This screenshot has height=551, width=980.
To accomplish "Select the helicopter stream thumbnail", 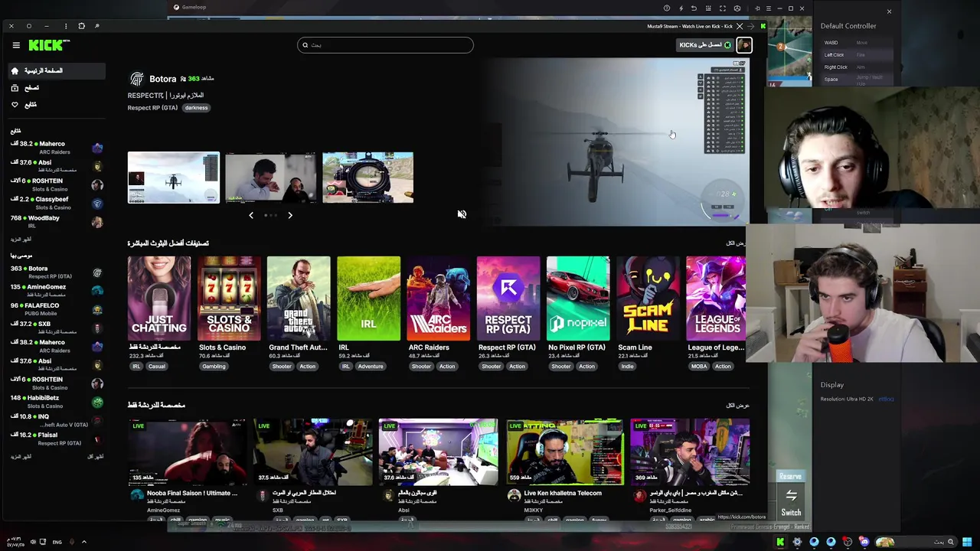I will pos(174,178).
